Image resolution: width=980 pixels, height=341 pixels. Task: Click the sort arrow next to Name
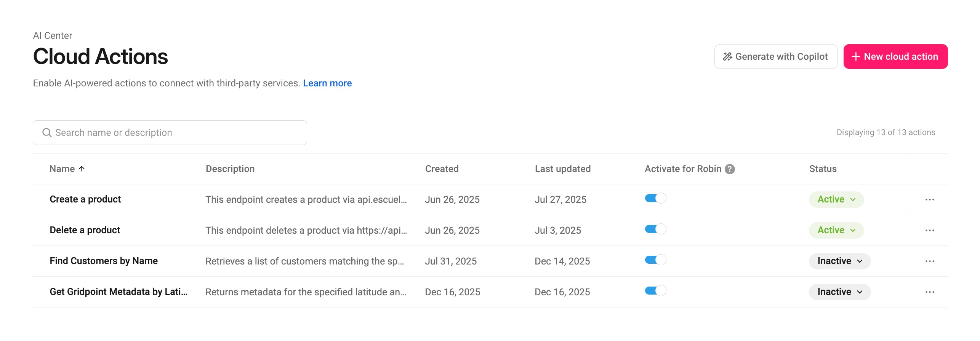tap(82, 169)
